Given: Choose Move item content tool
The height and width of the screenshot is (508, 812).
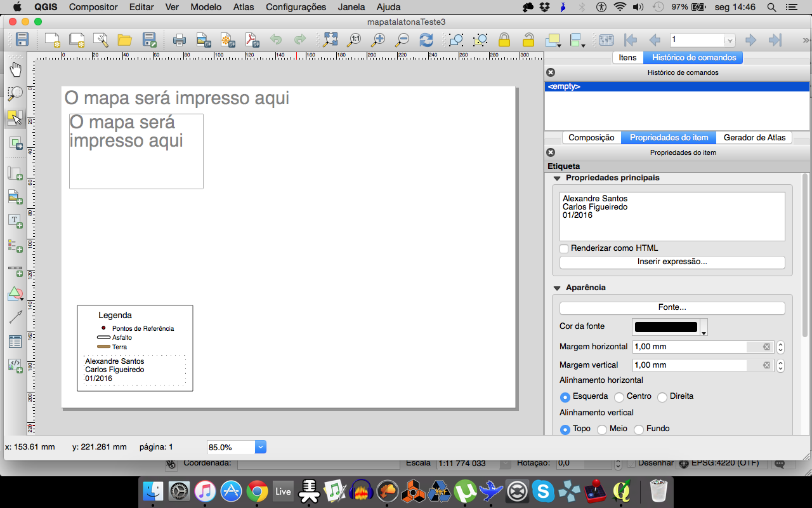Looking at the screenshot, I should tap(15, 144).
